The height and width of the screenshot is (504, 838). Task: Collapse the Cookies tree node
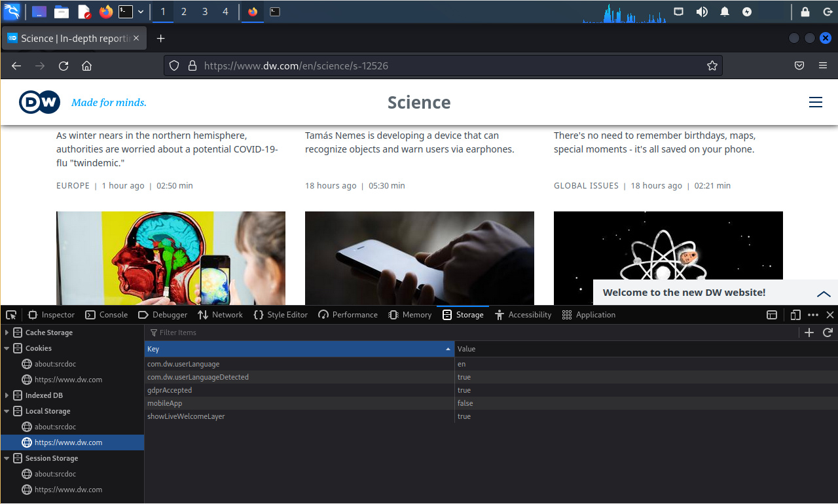[7, 348]
